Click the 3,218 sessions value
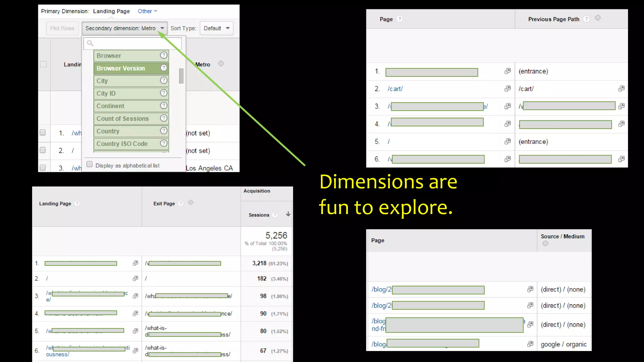The width and height of the screenshot is (644, 362). tap(259, 263)
